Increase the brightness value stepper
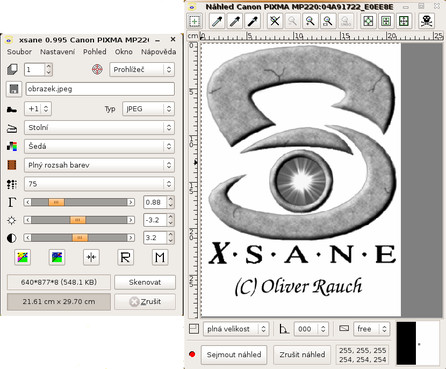 171,217
